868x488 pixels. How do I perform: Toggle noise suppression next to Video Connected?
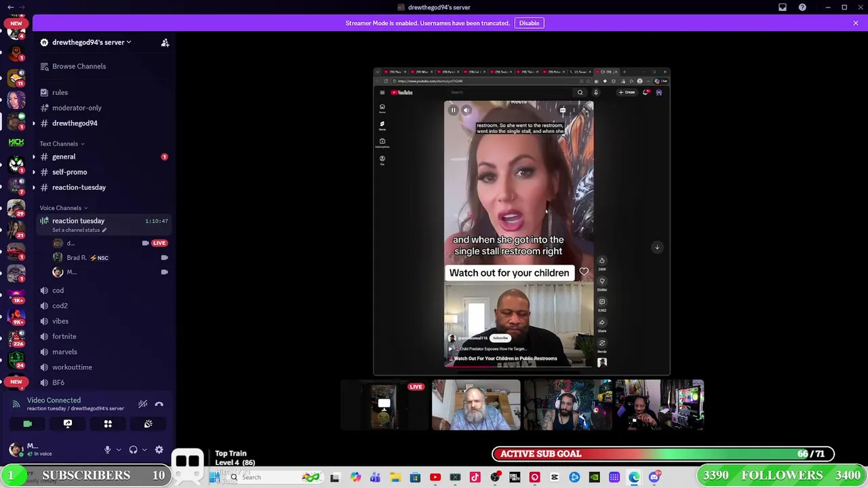coord(142,404)
